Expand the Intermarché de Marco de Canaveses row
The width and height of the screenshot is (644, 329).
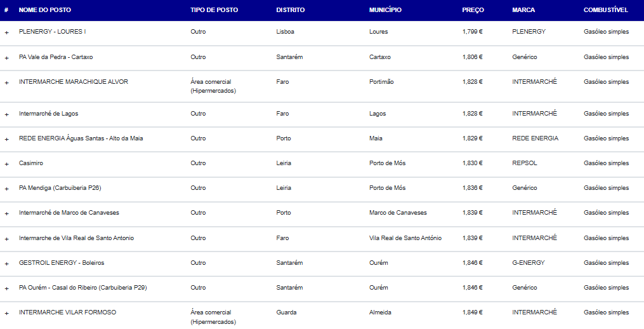pyautogui.click(x=6, y=213)
